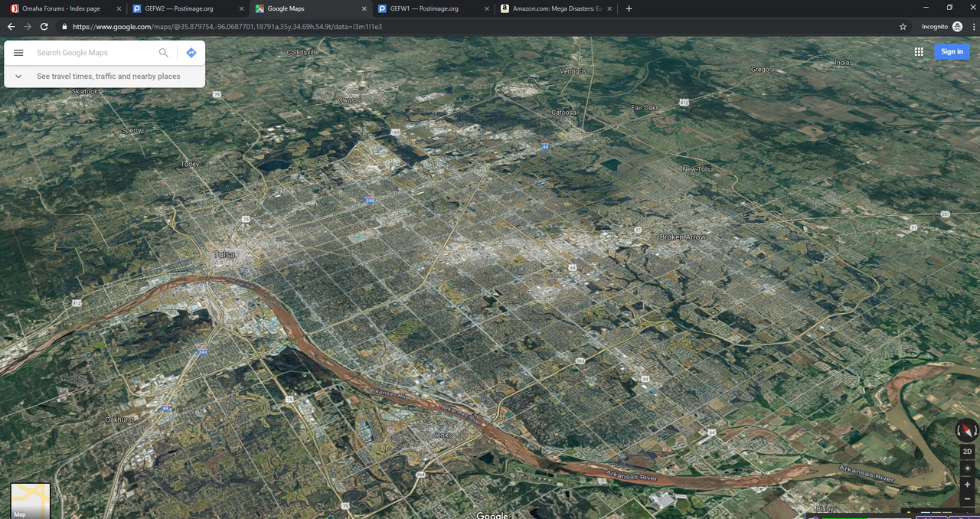Screen dimensions: 980x519
Task: Zoom out with the minus button
Action: (x=967, y=499)
